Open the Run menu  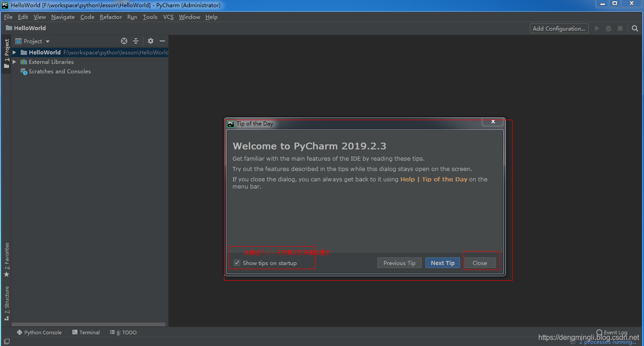click(x=132, y=17)
